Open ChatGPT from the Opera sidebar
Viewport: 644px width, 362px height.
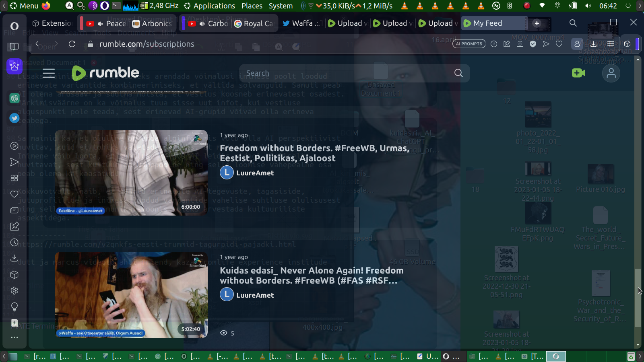(x=14, y=98)
